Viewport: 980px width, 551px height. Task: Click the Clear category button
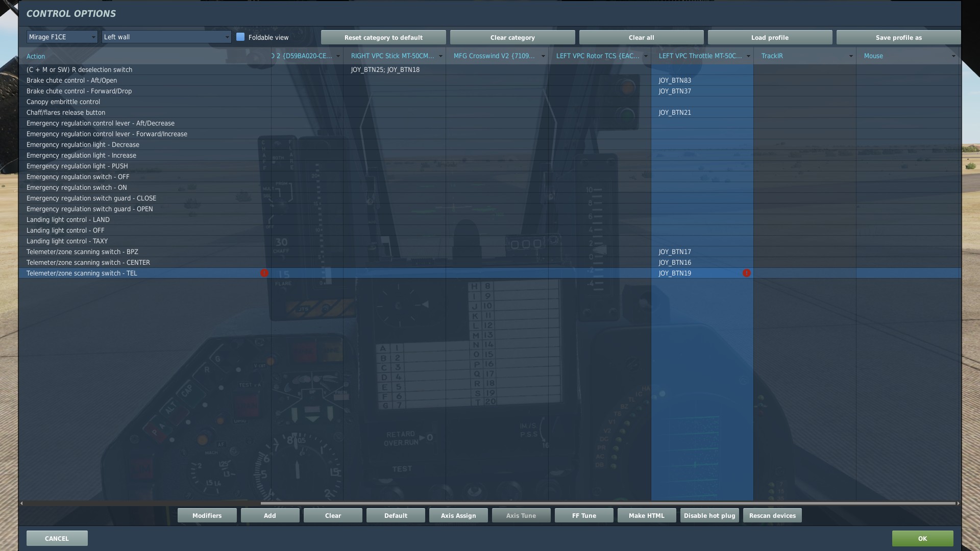[512, 37]
